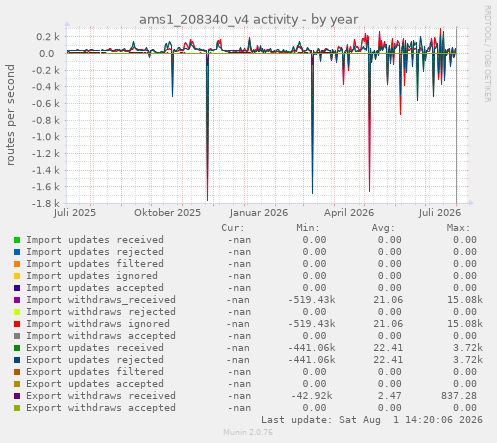The width and height of the screenshot is (497, 443).
Task: Click the yellow Import updates ignored swatch
Action: tap(17, 276)
